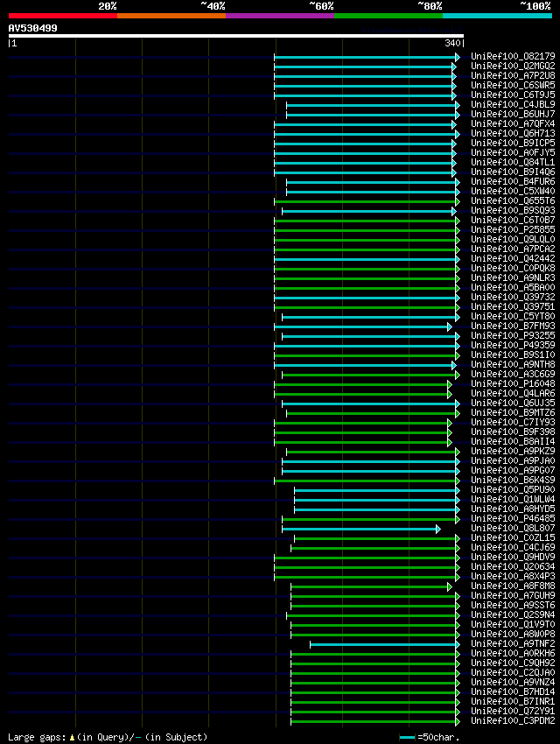Open the UniRef100_B7INR1 hit label
The height and width of the screenshot is (744, 560).
click(x=513, y=702)
